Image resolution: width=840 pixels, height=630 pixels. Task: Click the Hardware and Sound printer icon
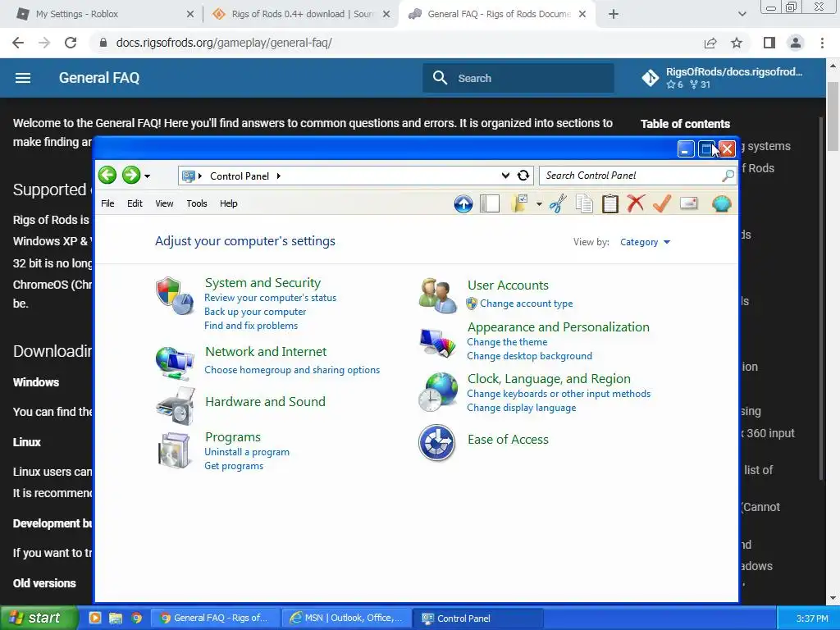tap(176, 406)
